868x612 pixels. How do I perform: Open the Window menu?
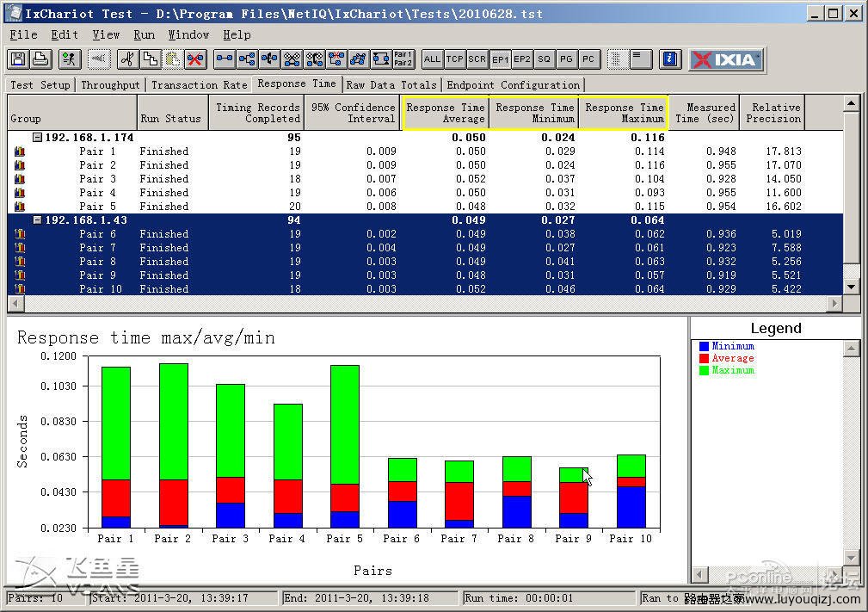coord(188,35)
